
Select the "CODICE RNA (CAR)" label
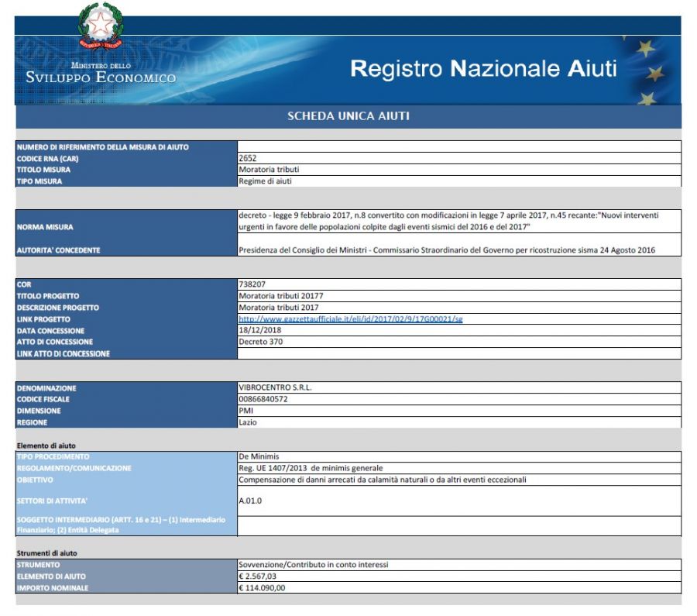pyautogui.click(x=47, y=159)
